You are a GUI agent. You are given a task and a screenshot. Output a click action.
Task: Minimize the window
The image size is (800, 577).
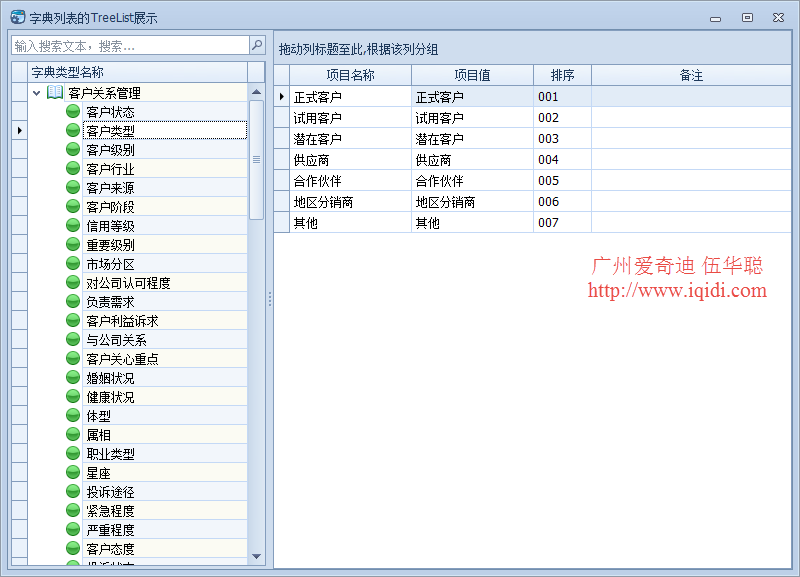click(x=715, y=18)
